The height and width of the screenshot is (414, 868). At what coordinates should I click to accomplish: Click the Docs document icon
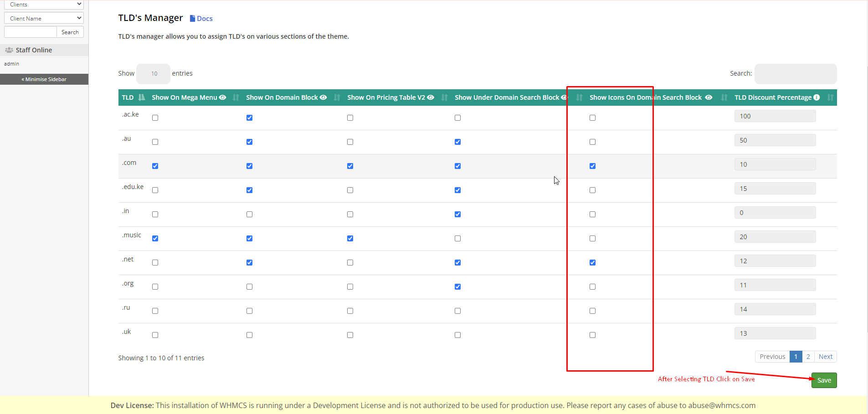pos(192,19)
